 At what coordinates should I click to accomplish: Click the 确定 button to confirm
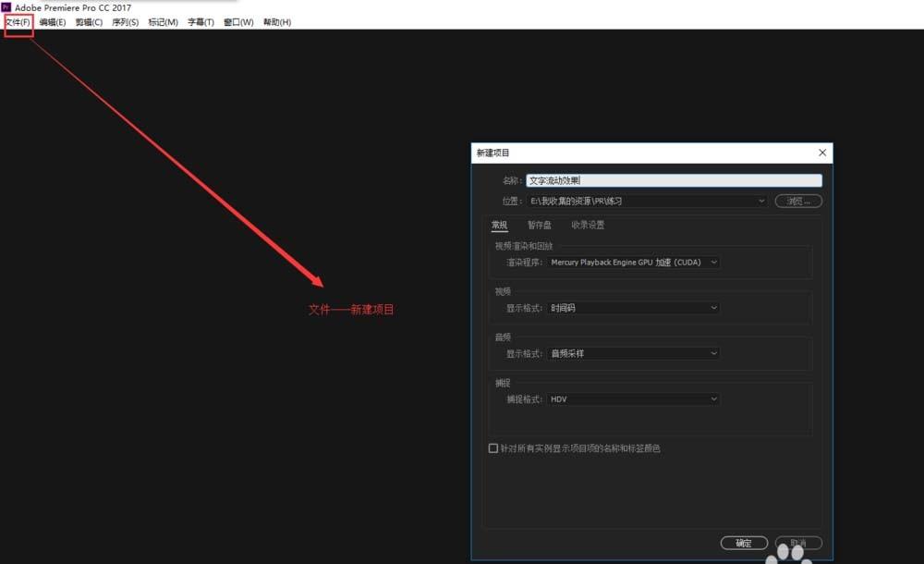click(744, 543)
